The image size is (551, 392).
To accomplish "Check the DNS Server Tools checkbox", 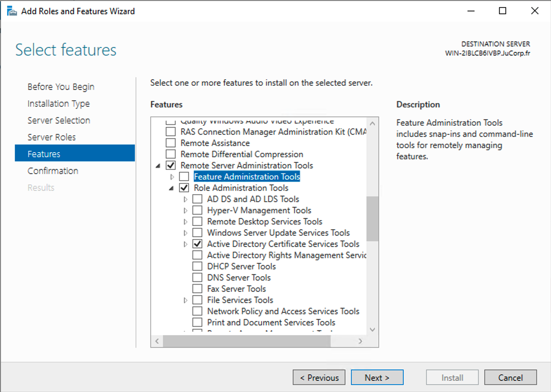I will coord(198,278).
